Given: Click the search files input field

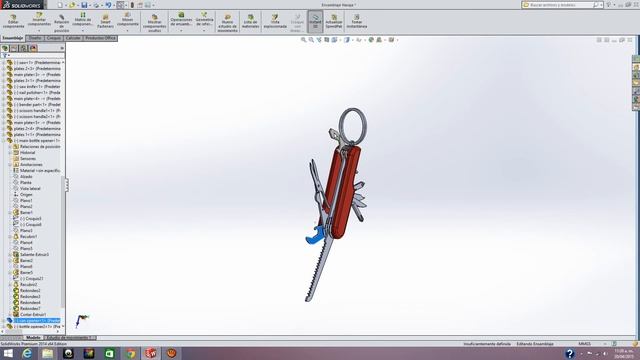Looking at the screenshot, I should point(559,5).
